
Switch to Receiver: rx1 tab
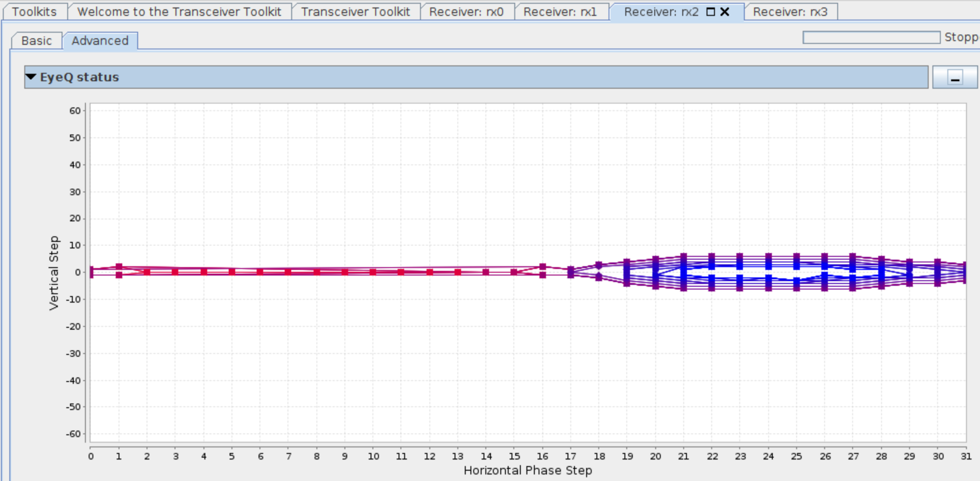tap(560, 12)
